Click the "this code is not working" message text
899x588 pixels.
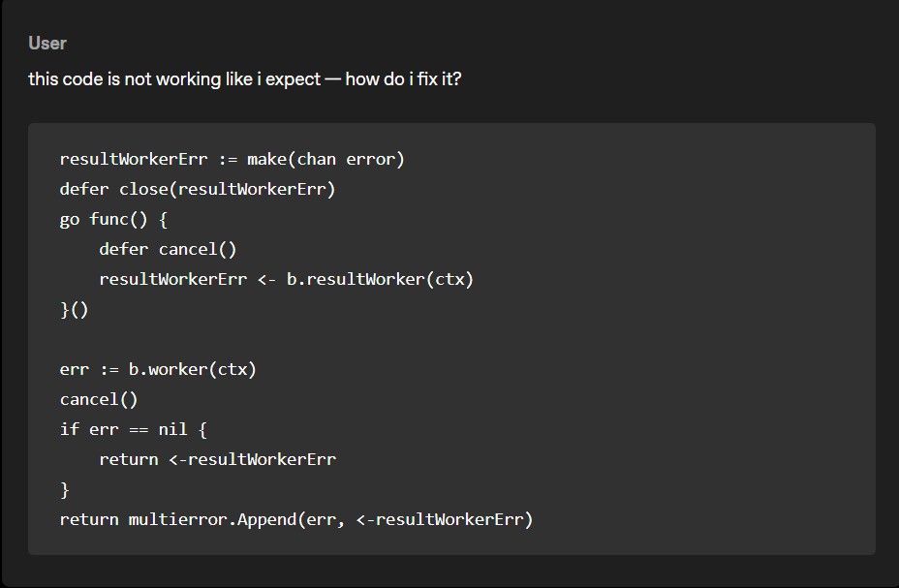tap(244, 78)
